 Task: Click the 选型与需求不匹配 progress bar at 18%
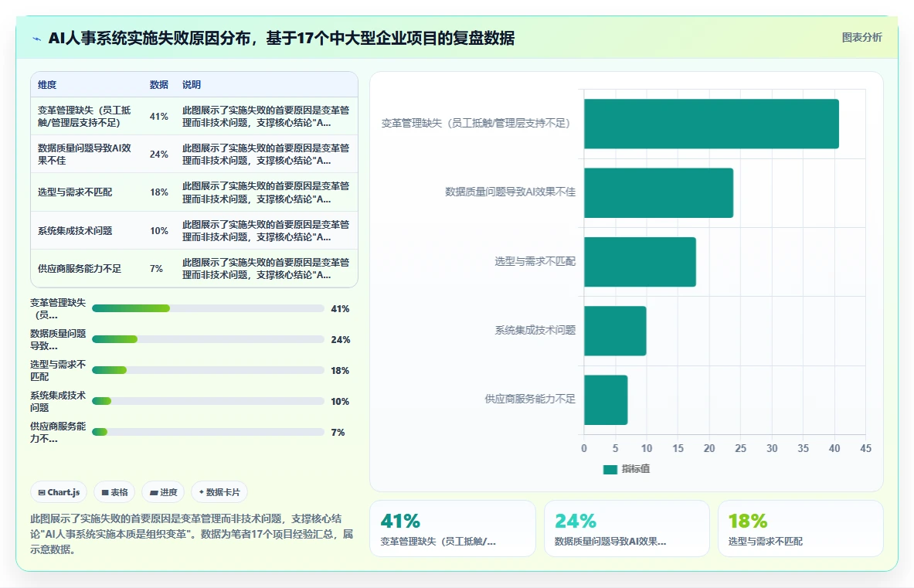click(x=208, y=370)
